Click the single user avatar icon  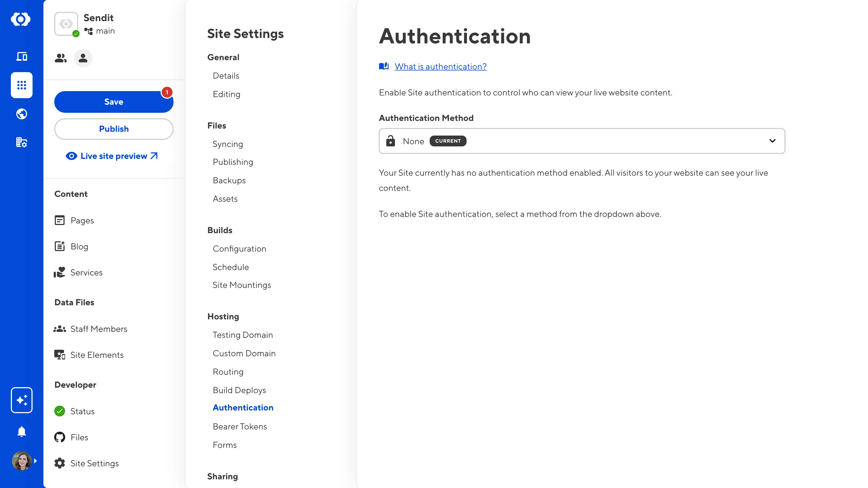[83, 58]
